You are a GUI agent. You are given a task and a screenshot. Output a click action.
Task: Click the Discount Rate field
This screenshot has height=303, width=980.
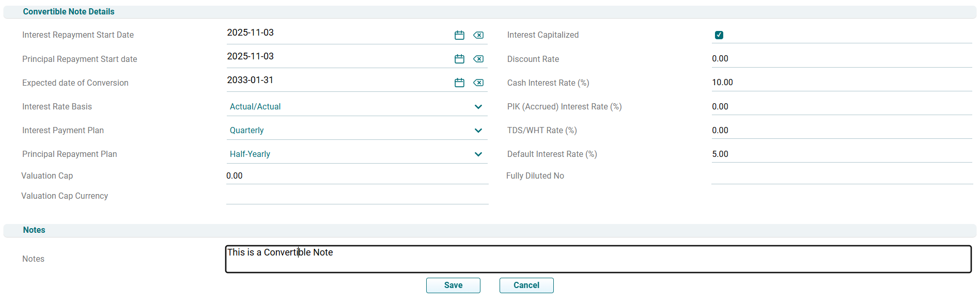coord(841,59)
